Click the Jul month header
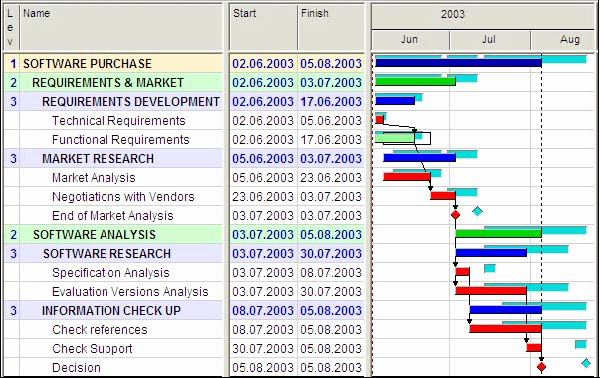The image size is (600, 378). (x=489, y=39)
